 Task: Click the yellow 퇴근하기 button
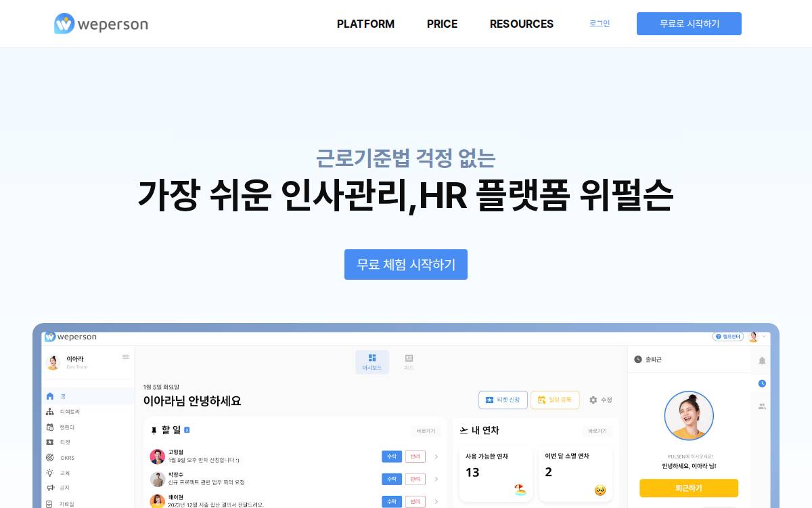[x=689, y=488]
